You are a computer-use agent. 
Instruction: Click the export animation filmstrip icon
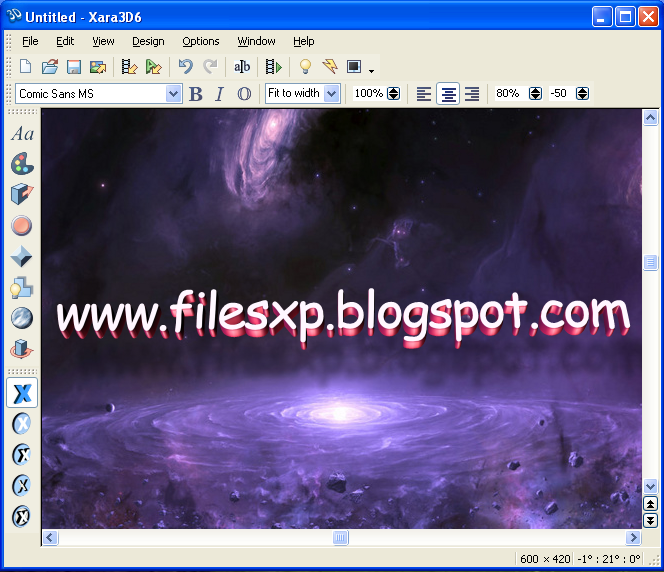click(129, 66)
